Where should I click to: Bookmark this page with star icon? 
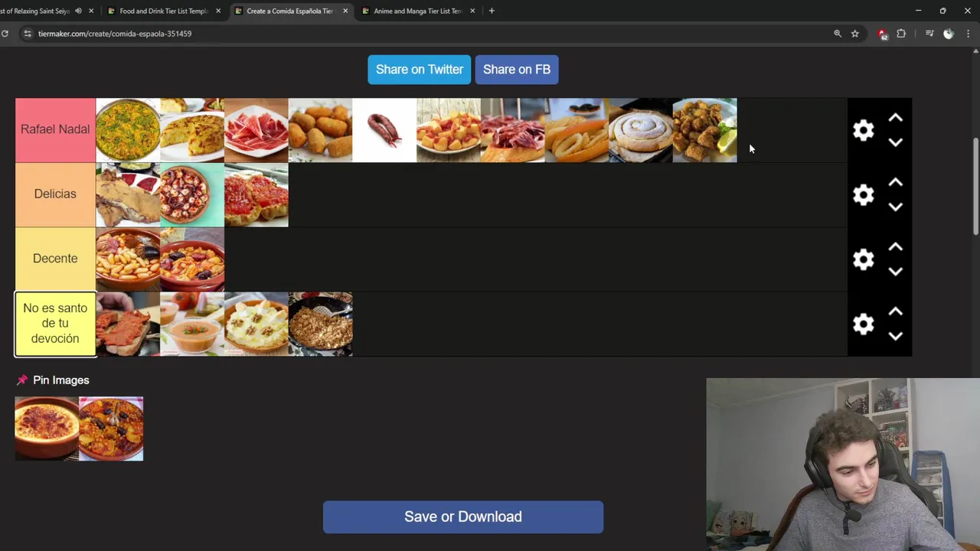pos(854,34)
